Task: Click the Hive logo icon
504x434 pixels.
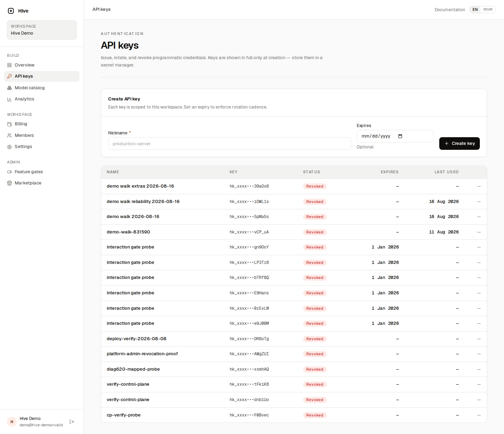Action: point(11,11)
